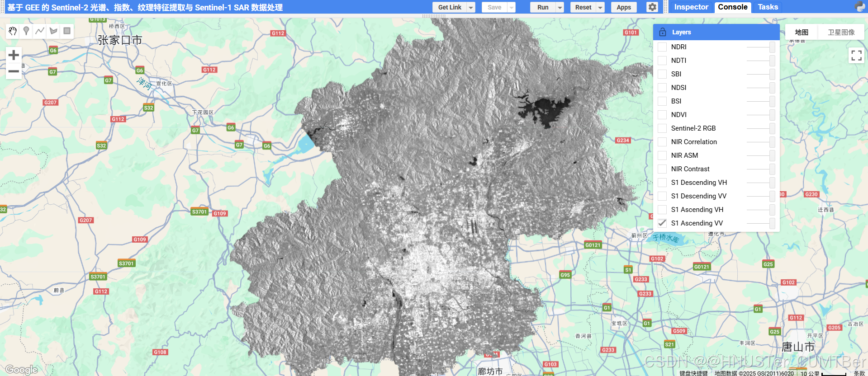Zoom in on the map
Image resolution: width=868 pixels, height=376 pixels.
14,55
